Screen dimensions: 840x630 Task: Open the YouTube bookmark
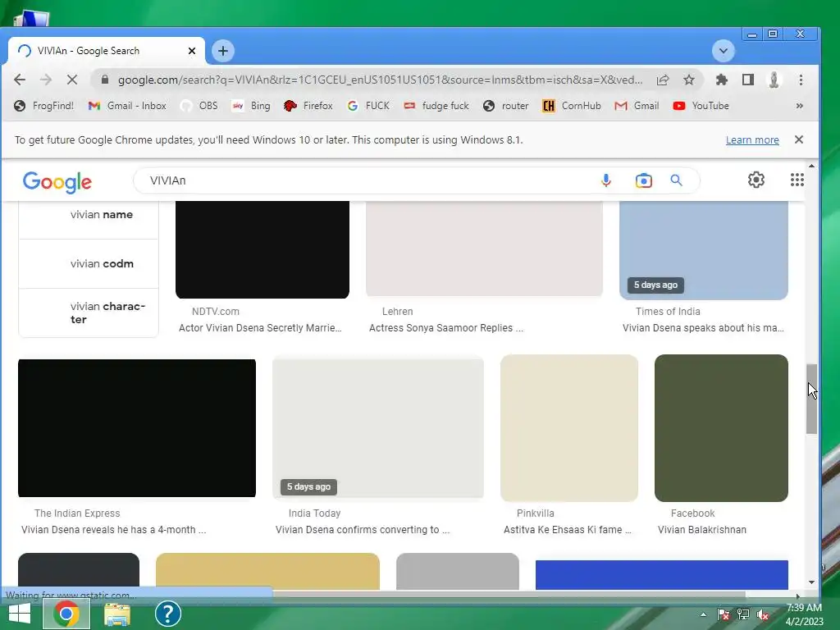point(701,106)
